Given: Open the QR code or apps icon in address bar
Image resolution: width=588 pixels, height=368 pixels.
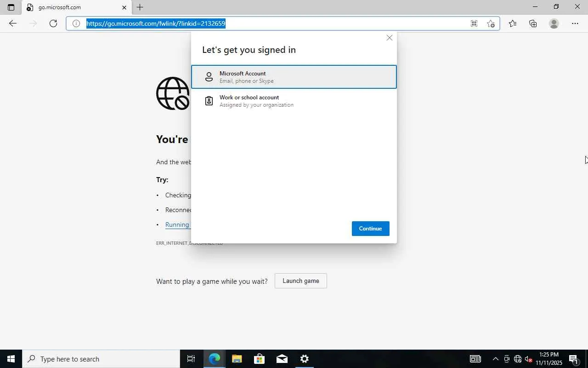Looking at the screenshot, I should pyautogui.click(x=474, y=23).
